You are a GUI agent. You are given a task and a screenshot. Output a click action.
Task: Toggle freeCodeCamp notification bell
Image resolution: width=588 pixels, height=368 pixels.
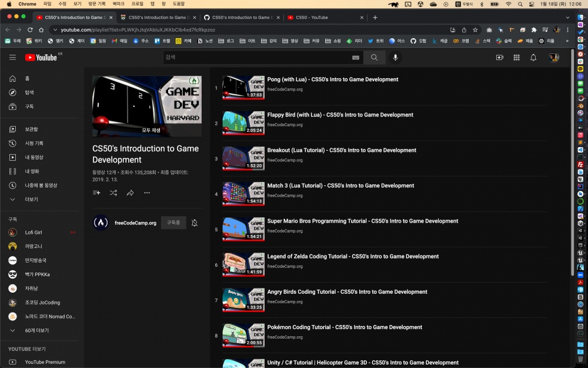click(194, 223)
